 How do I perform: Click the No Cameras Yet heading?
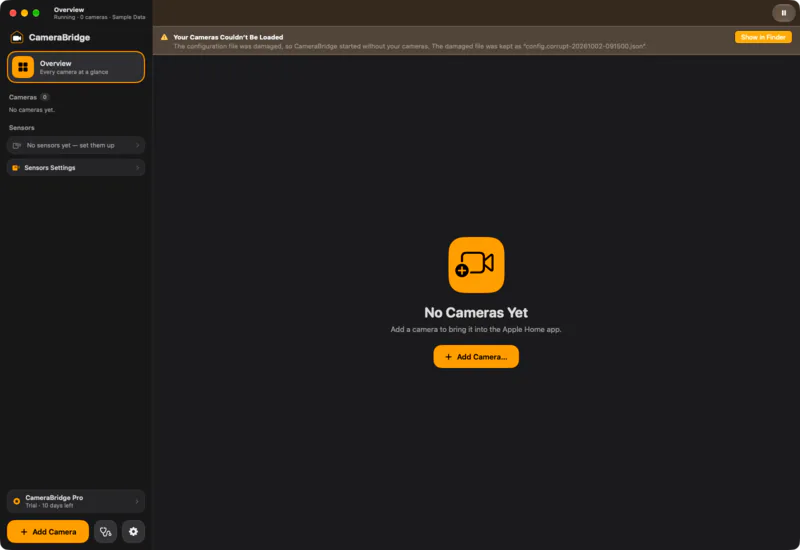(x=476, y=312)
